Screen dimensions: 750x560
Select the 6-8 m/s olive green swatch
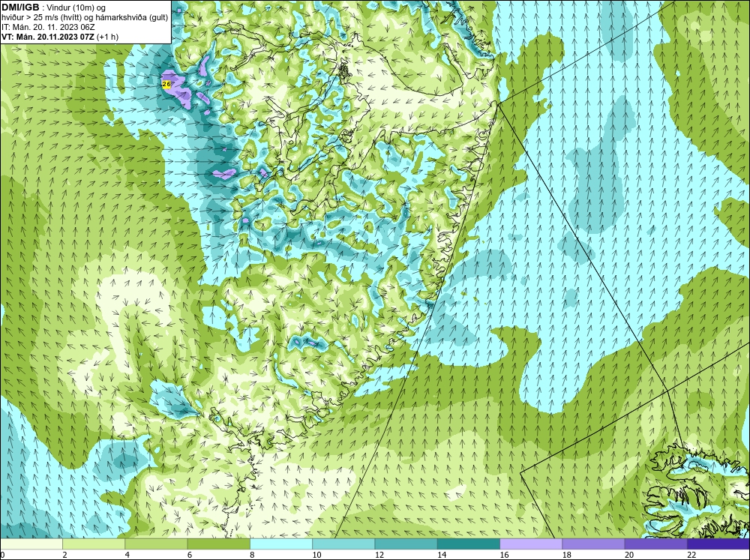pos(218,544)
